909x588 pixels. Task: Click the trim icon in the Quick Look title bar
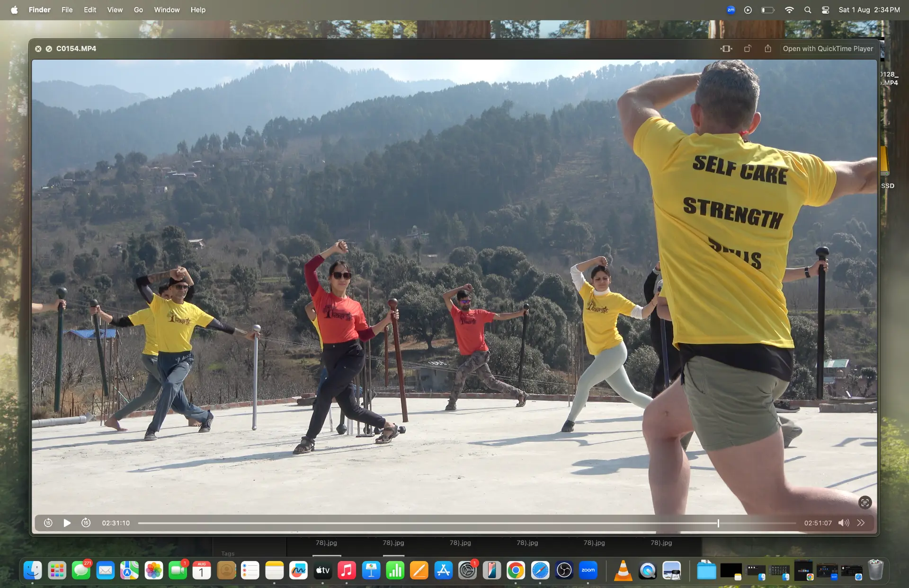click(726, 49)
